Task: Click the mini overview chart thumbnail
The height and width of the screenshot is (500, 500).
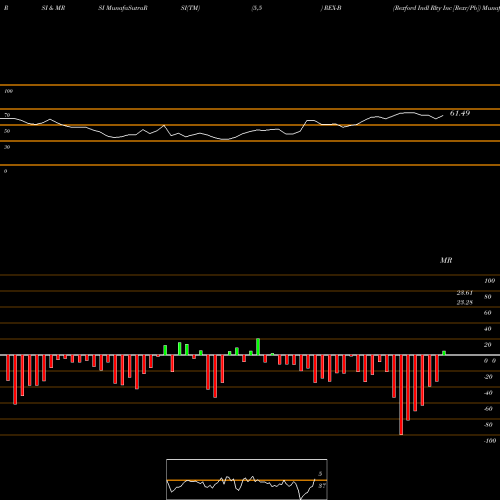Action: coord(247,479)
